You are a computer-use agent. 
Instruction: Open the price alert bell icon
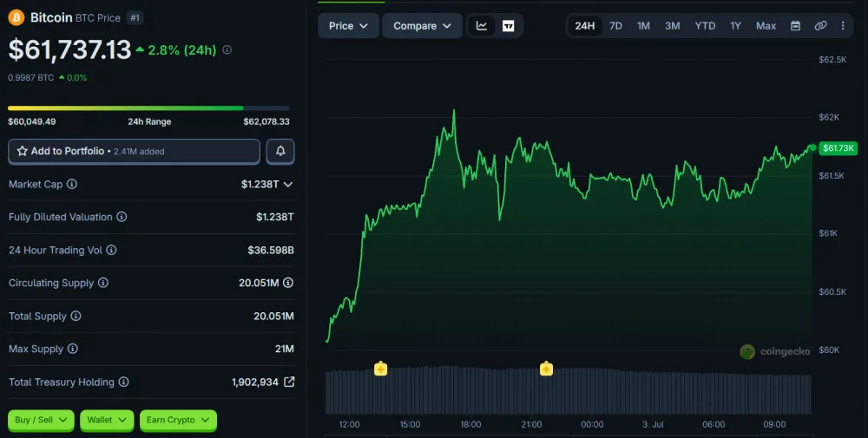click(x=280, y=151)
